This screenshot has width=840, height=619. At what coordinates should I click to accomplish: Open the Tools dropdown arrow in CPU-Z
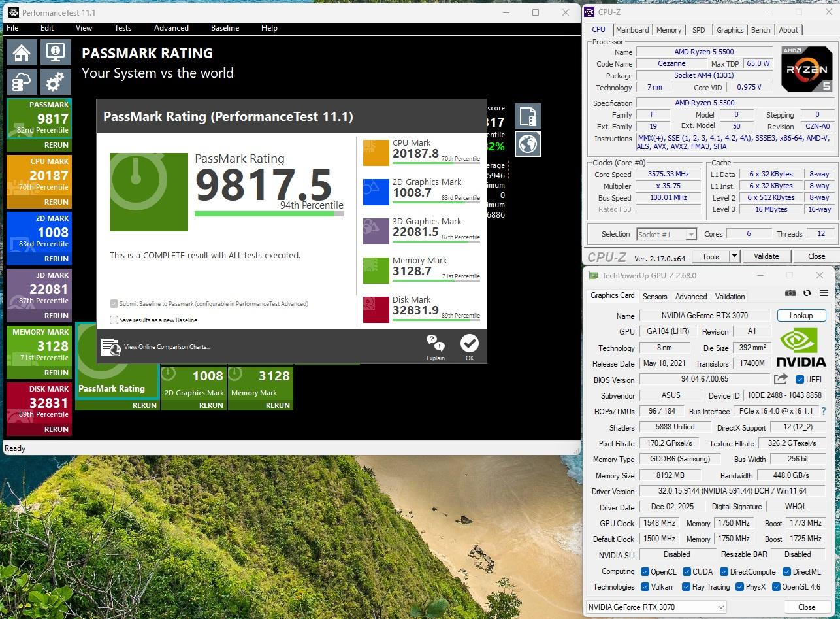[x=734, y=256]
